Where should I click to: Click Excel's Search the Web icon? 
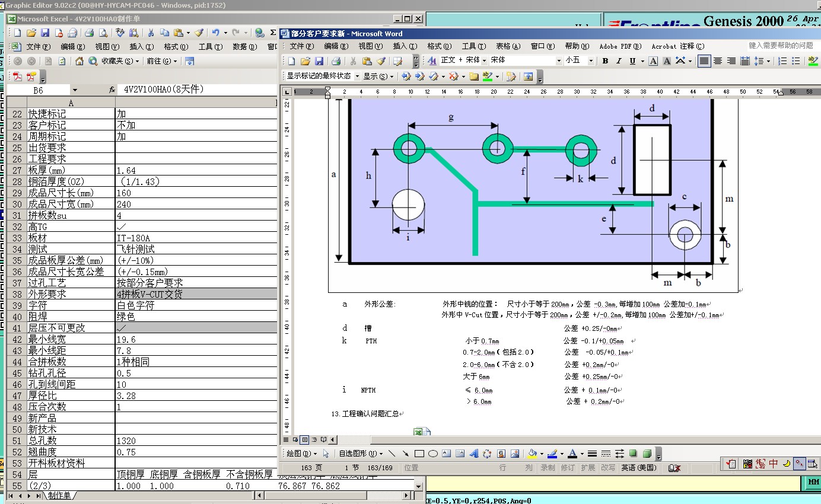[x=93, y=60]
